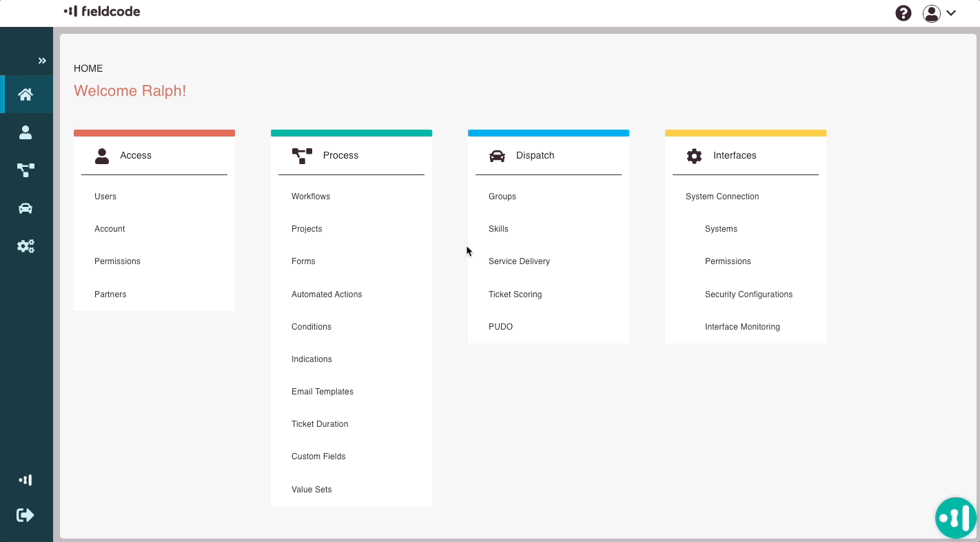
Task: Open Skills under Dispatch
Action: point(498,229)
